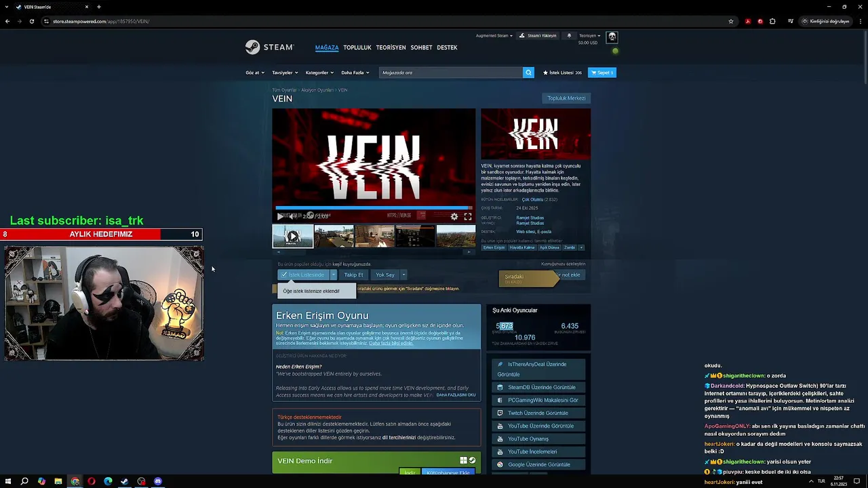The height and width of the screenshot is (488, 868).
Task: Open a new Chrome tab
Action: click(x=99, y=7)
